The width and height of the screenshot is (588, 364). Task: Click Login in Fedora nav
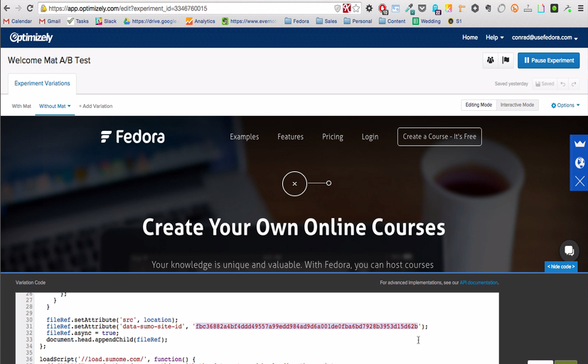[x=370, y=136]
